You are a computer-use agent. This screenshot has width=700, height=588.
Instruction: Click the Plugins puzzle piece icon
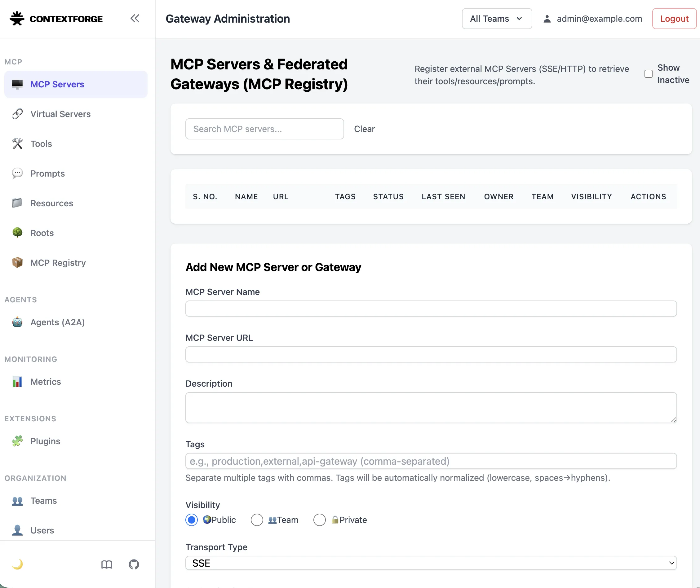(x=17, y=441)
